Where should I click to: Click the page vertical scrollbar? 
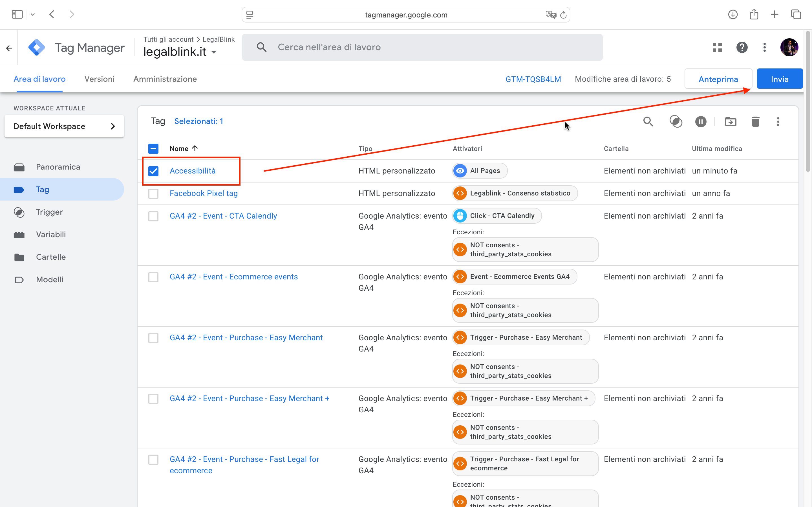(x=808, y=101)
